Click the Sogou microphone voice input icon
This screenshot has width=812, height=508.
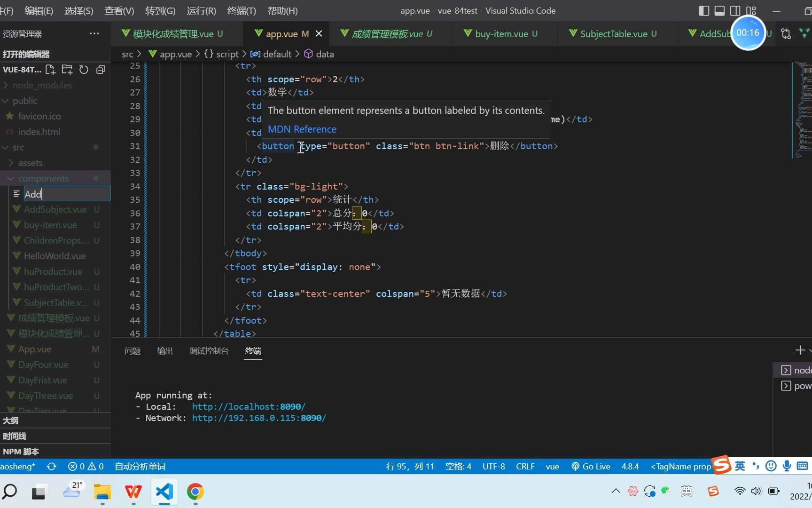pyautogui.click(x=787, y=466)
